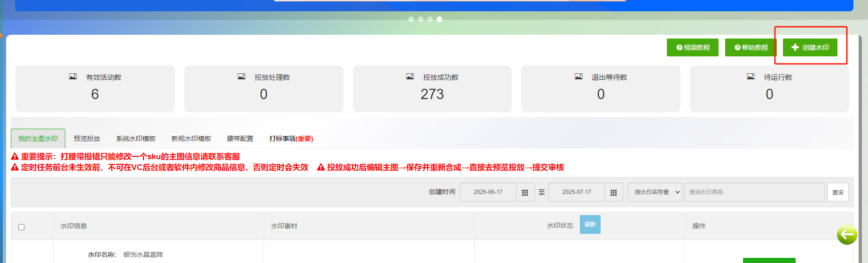
Task: Click the create watermark (创建水印) button
Action: [810, 47]
